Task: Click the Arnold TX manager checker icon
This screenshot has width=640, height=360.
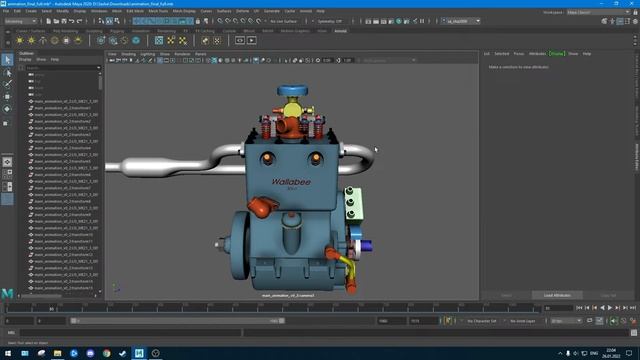Action: 159,40
